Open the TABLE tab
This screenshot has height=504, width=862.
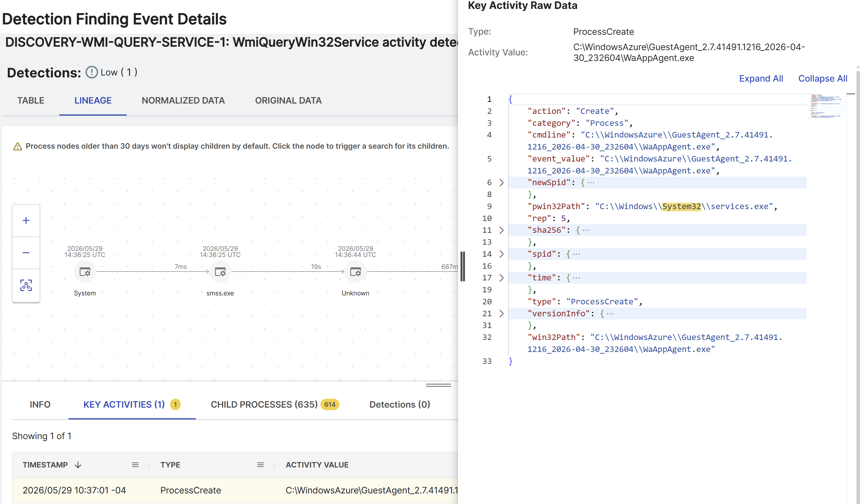pyautogui.click(x=31, y=101)
